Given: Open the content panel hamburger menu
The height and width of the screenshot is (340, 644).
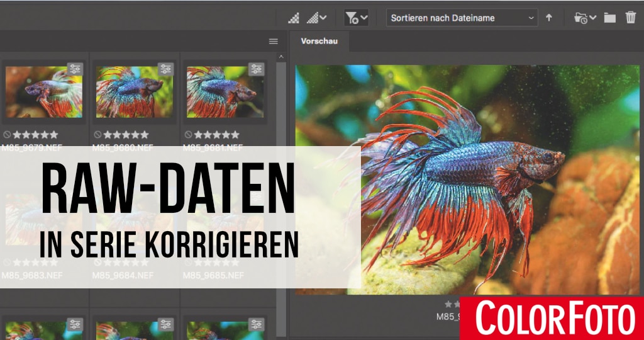Looking at the screenshot, I should 274,41.
